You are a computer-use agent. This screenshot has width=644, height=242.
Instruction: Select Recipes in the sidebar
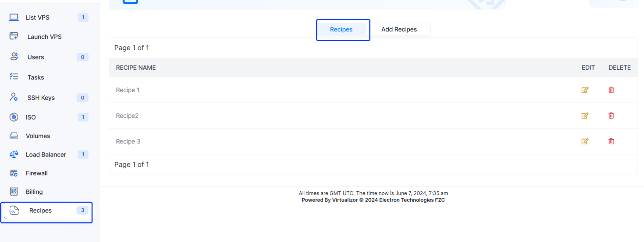click(40, 211)
